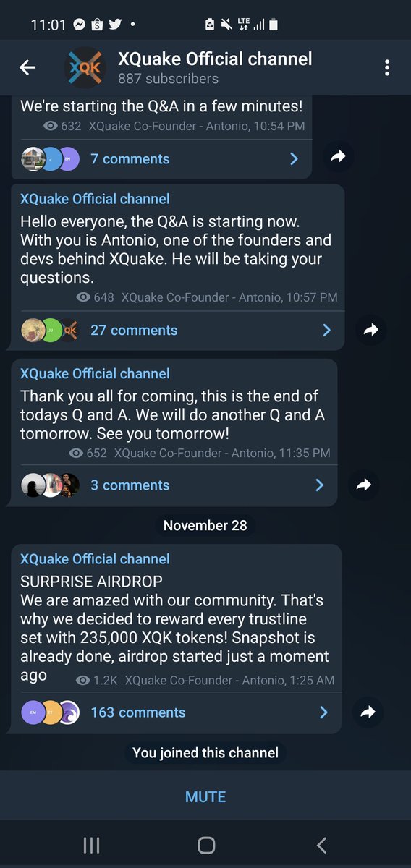Tap commenter avatars on 27 comments
411x868 pixels.
click(50, 331)
